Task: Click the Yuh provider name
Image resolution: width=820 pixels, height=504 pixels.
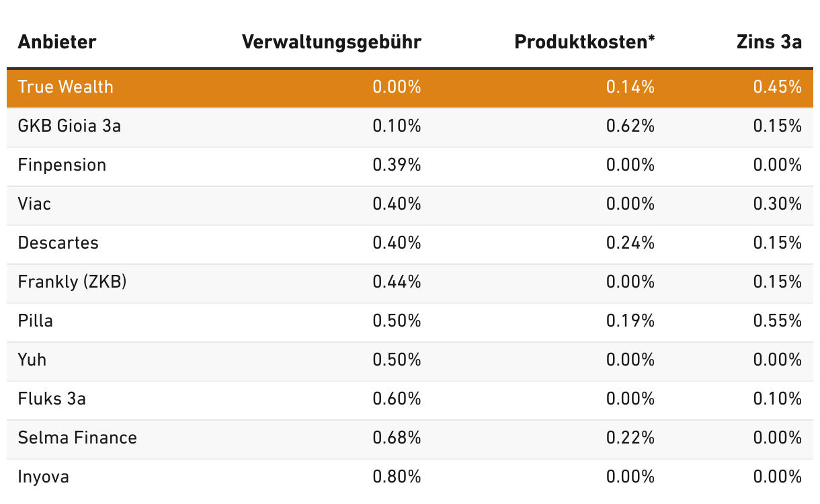Action: 32,360
